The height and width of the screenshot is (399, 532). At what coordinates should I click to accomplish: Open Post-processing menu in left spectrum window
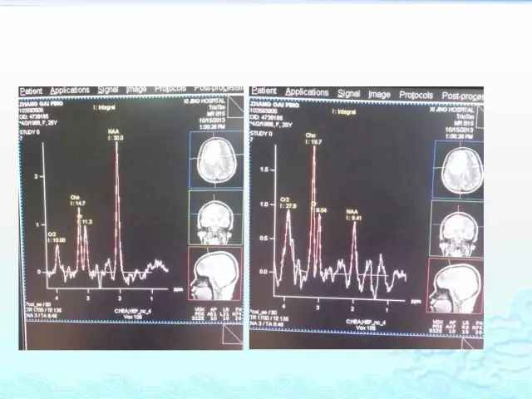(219, 88)
